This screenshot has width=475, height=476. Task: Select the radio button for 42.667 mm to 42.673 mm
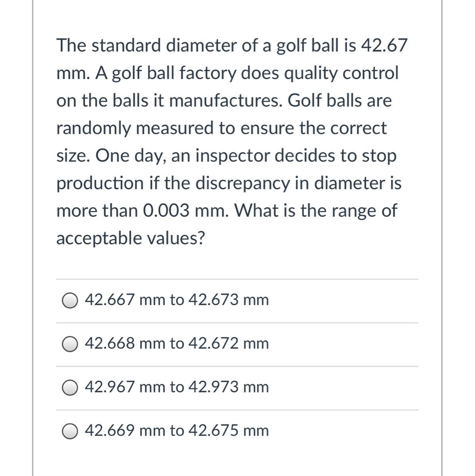point(69,301)
